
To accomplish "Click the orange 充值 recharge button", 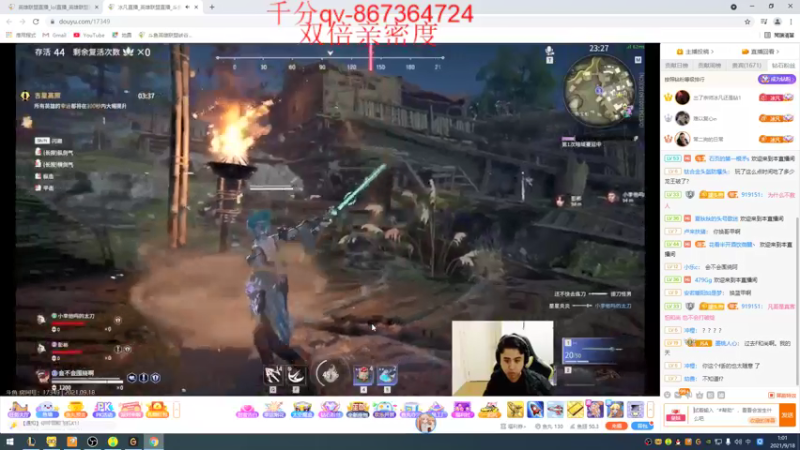I will point(616,426).
